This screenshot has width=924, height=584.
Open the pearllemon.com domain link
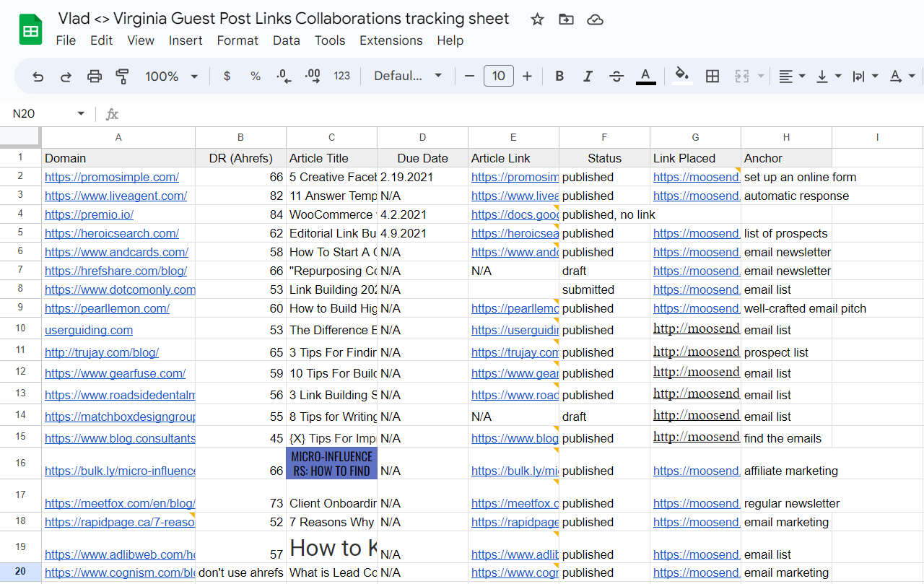coord(107,308)
